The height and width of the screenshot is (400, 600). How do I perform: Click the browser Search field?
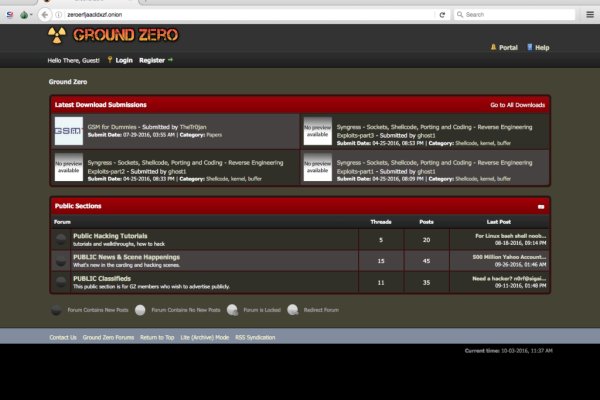(x=520, y=15)
